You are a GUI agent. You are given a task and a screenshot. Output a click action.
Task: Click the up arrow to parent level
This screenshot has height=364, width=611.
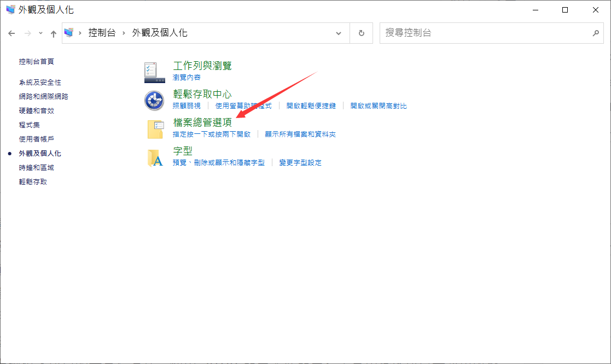click(53, 33)
